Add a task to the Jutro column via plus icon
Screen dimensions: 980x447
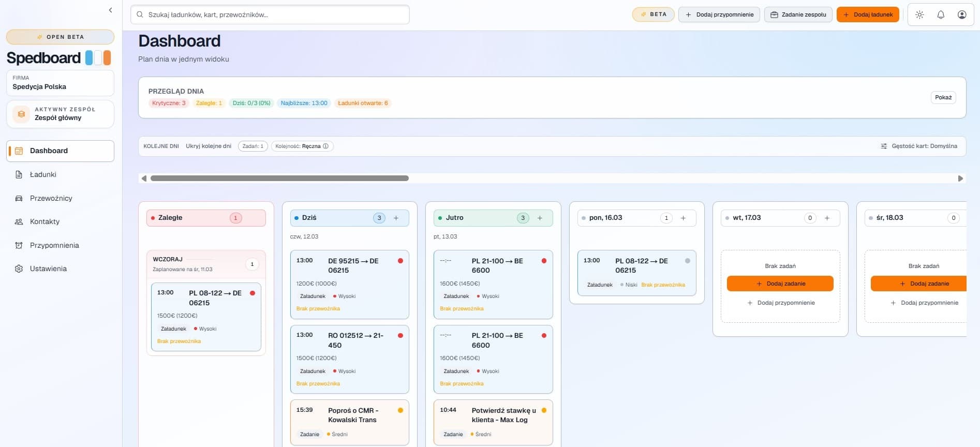pos(540,218)
